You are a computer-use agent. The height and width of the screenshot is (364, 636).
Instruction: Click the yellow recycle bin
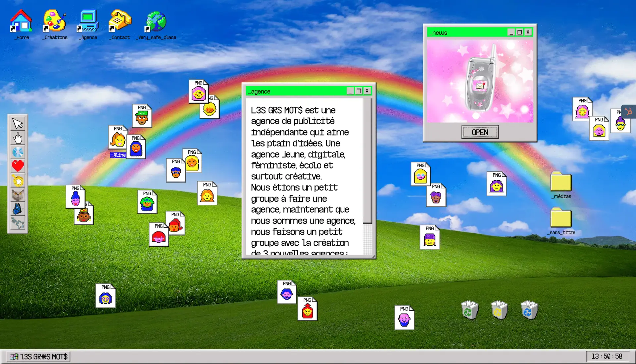pos(499,310)
